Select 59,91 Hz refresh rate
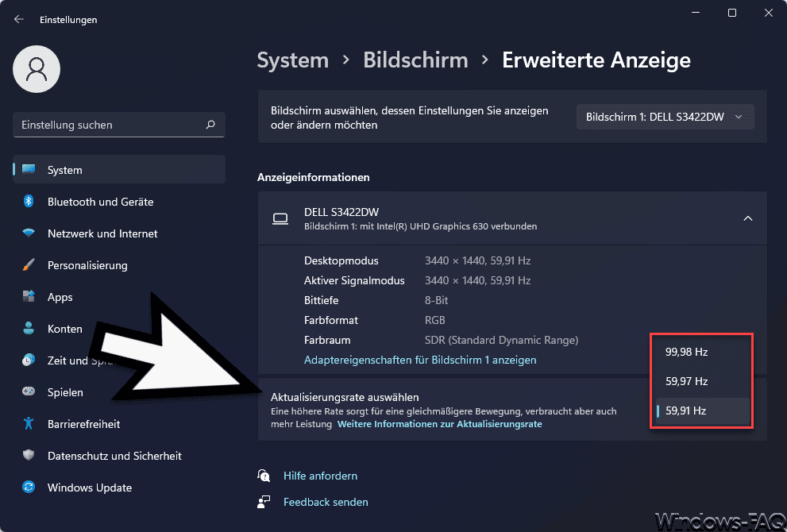This screenshot has height=532, width=787. tap(702, 411)
